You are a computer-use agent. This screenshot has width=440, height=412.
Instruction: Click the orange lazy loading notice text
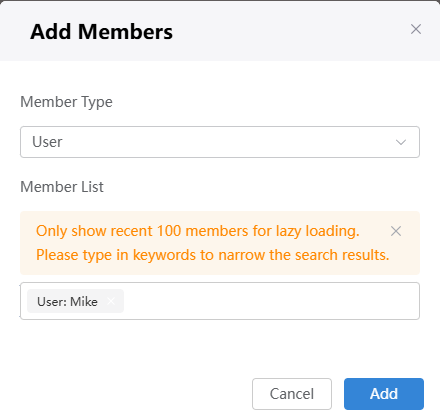pos(213,243)
